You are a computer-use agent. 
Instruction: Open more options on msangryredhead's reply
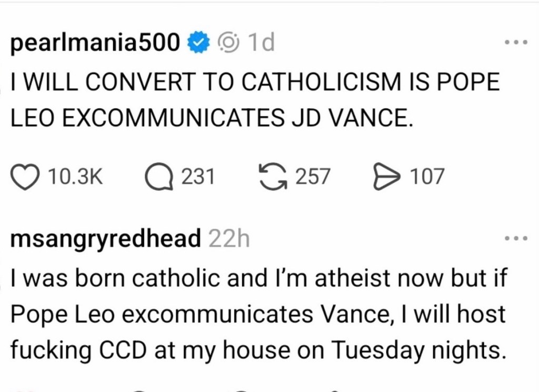[x=515, y=238]
